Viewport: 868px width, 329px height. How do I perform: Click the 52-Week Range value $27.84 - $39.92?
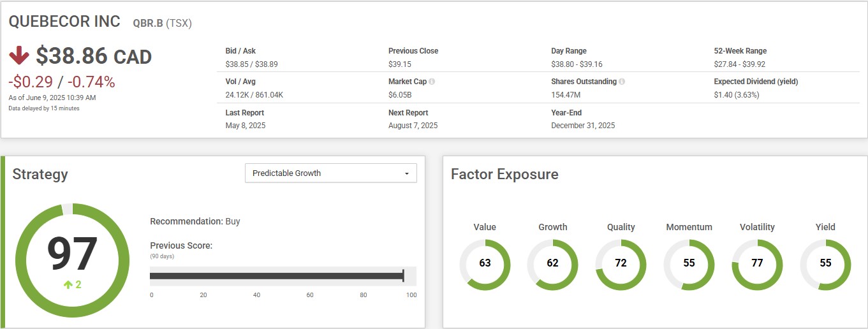point(740,64)
